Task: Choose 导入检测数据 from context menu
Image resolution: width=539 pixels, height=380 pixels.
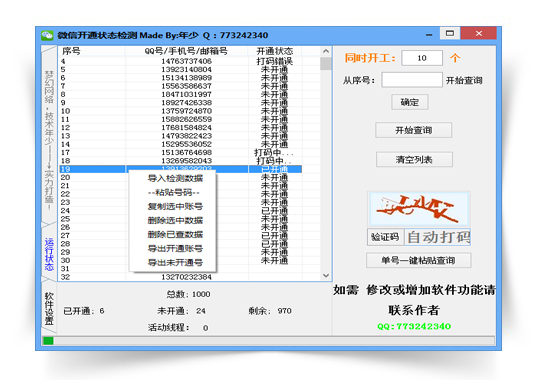Action: click(175, 178)
